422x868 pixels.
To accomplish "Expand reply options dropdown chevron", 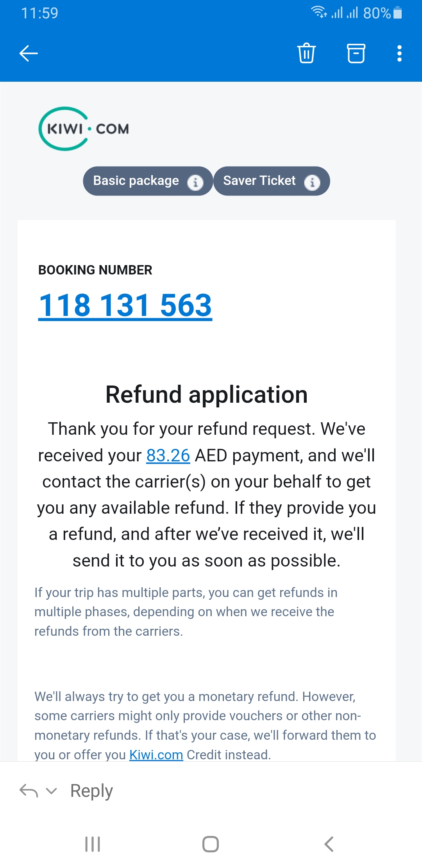I will pyautogui.click(x=51, y=791).
